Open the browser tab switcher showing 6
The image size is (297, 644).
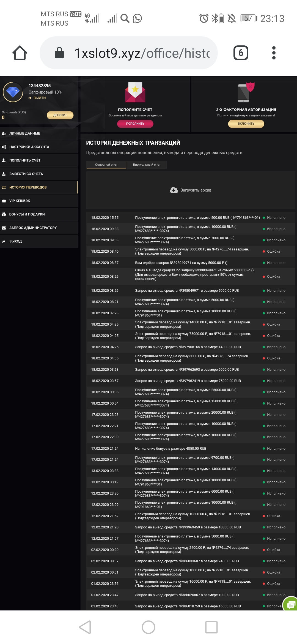coord(241,53)
